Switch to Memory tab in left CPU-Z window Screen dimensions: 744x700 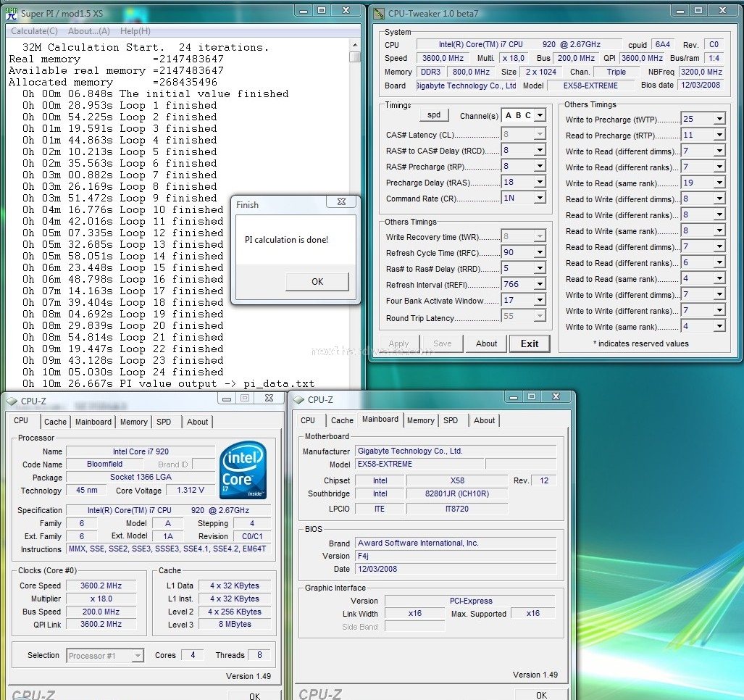[134, 422]
